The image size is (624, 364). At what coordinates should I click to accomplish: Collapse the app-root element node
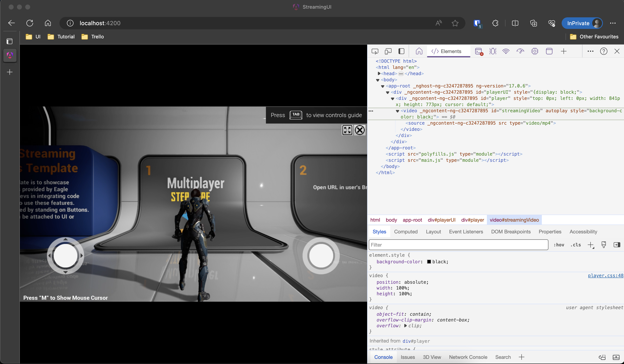(383, 86)
